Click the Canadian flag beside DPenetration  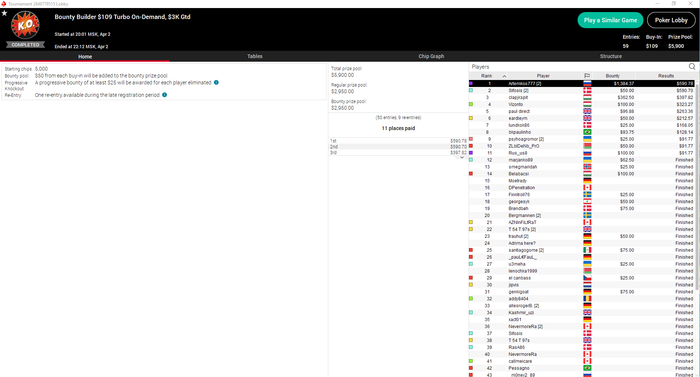(x=587, y=188)
